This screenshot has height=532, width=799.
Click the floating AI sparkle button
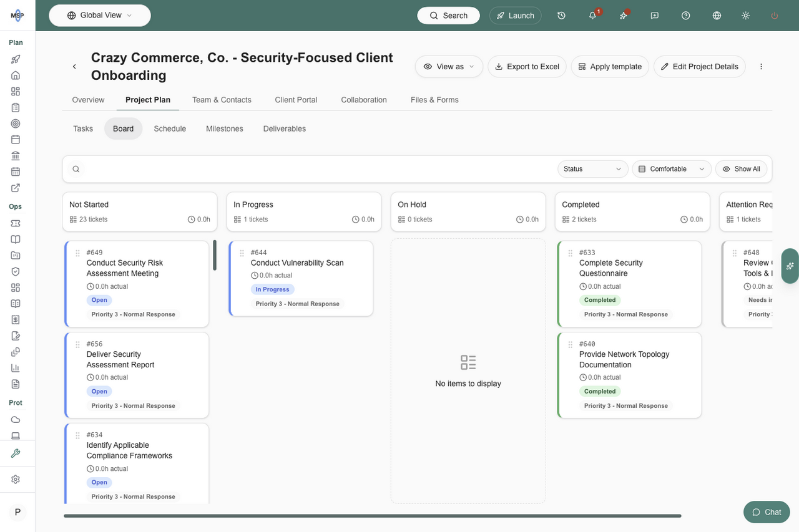[790, 266]
